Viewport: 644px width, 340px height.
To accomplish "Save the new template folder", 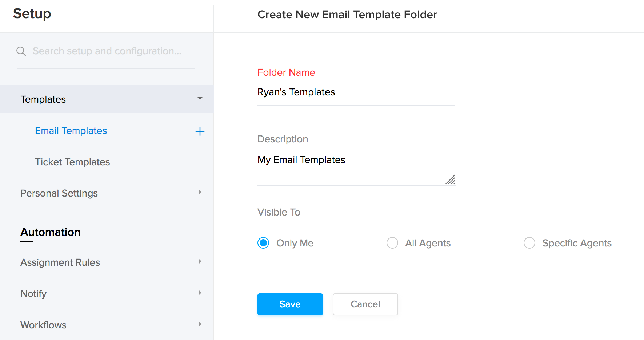I will [x=290, y=304].
